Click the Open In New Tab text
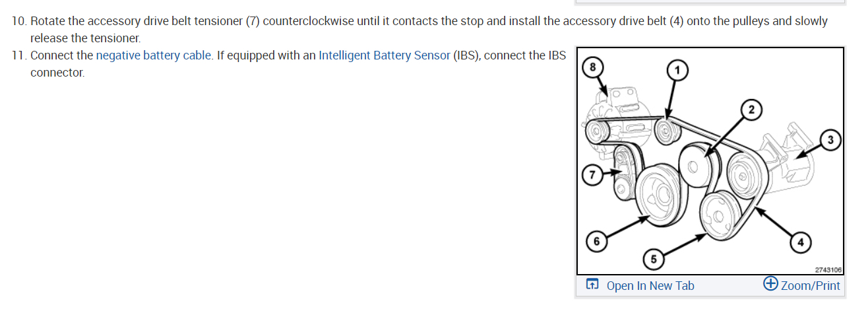 click(650, 285)
